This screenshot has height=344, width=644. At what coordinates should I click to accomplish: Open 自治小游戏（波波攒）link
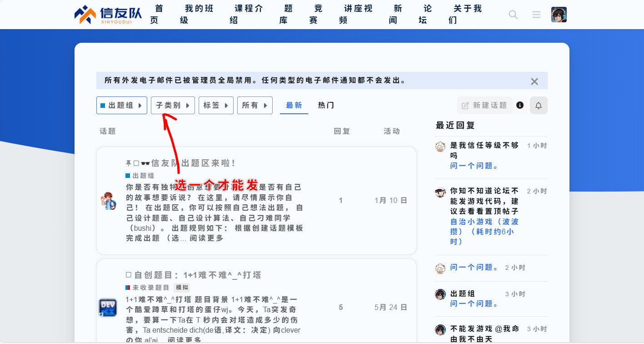point(484,232)
